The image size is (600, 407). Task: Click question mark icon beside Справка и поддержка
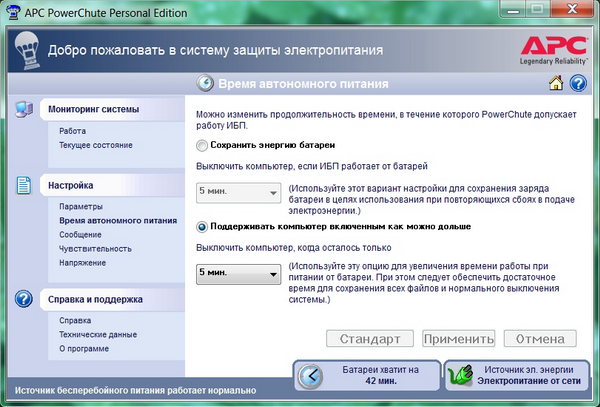click(x=24, y=299)
